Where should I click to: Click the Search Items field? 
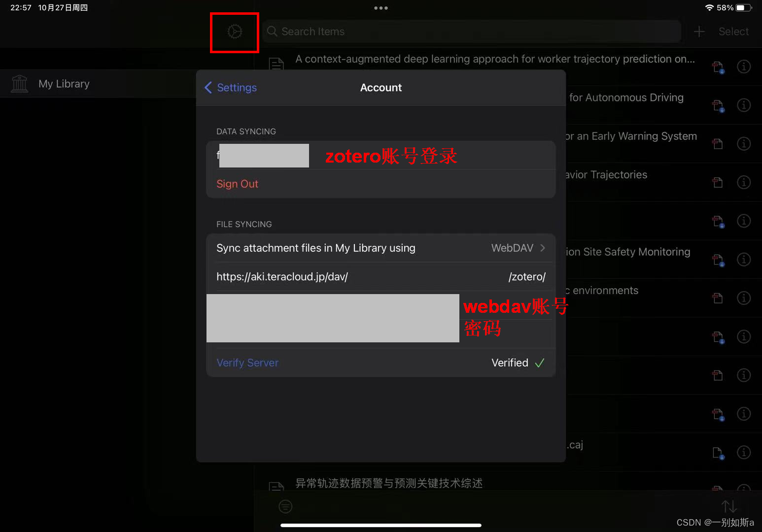pyautogui.click(x=472, y=32)
